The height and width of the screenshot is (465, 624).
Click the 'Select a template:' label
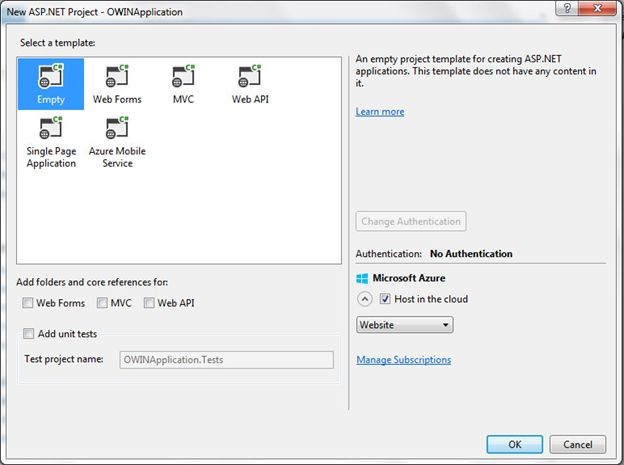pos(58,43)
